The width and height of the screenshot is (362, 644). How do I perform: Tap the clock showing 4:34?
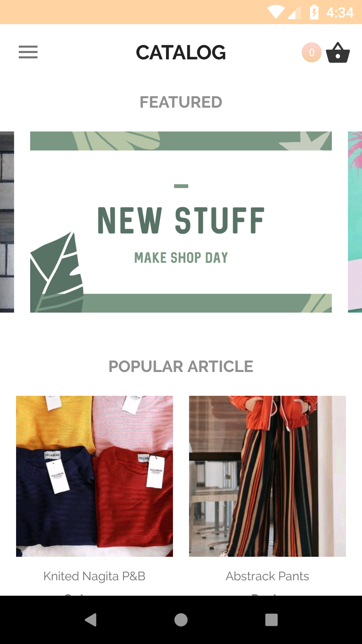[x=340, y=13]
